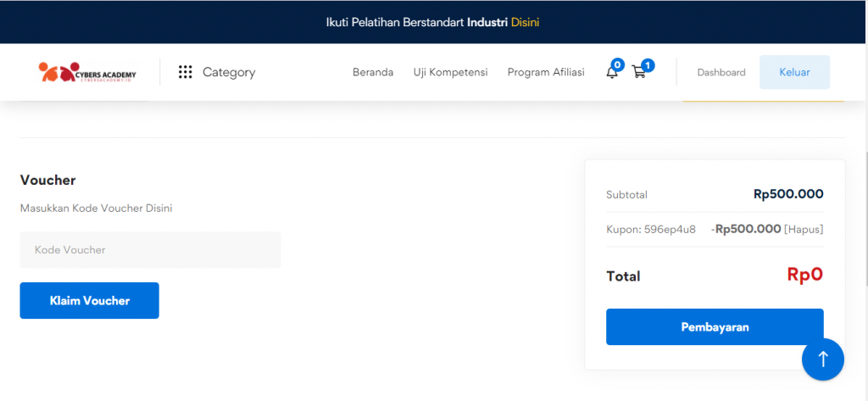Click the notification count badge showing 0
868x401 pixels.
(x=618, y=64)
